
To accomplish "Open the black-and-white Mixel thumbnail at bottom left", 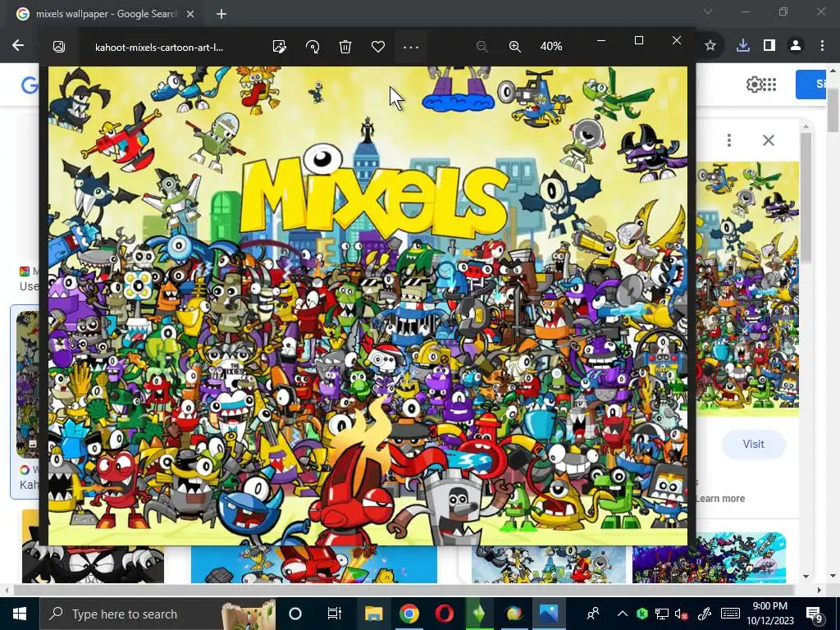I will click(93, 564).
